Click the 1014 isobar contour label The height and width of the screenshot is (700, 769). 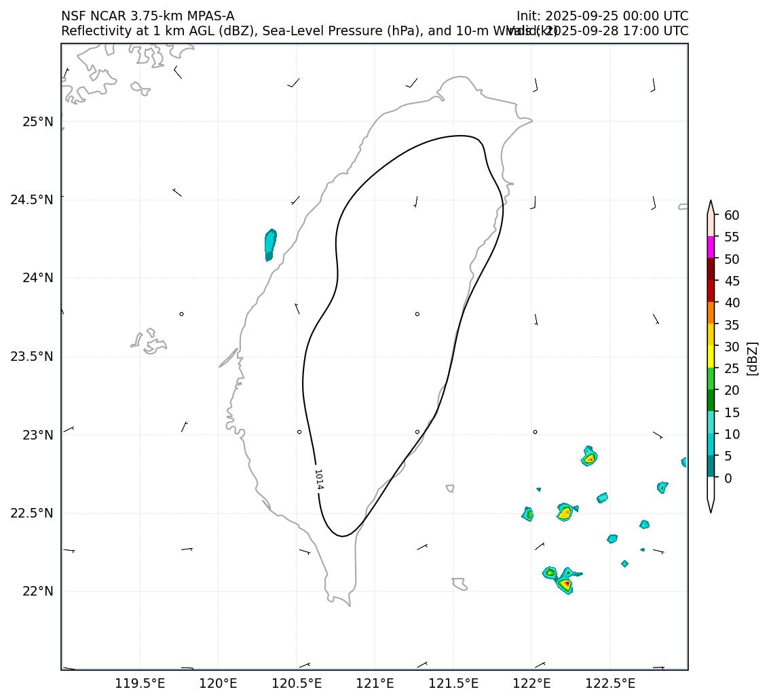(318, 479)
